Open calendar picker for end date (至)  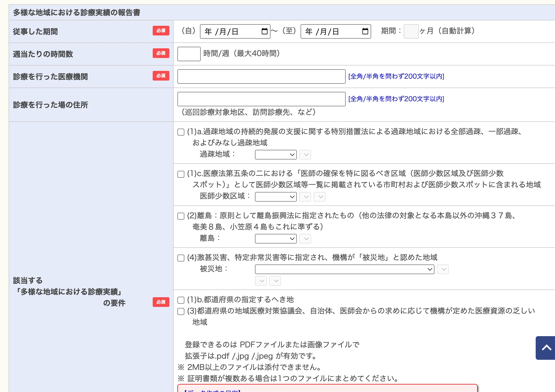(365, 31)
